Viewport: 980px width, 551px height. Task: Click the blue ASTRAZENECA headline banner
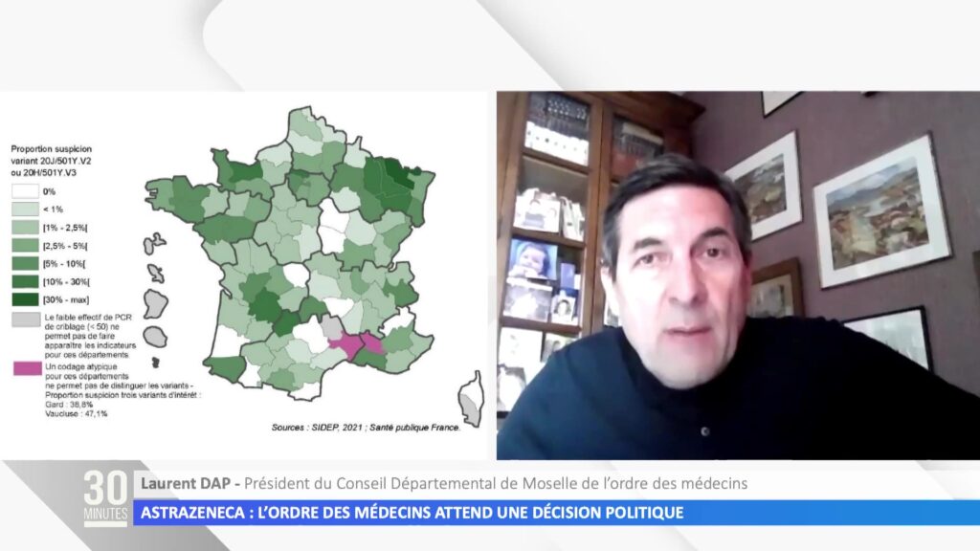(x=556, y=513)
